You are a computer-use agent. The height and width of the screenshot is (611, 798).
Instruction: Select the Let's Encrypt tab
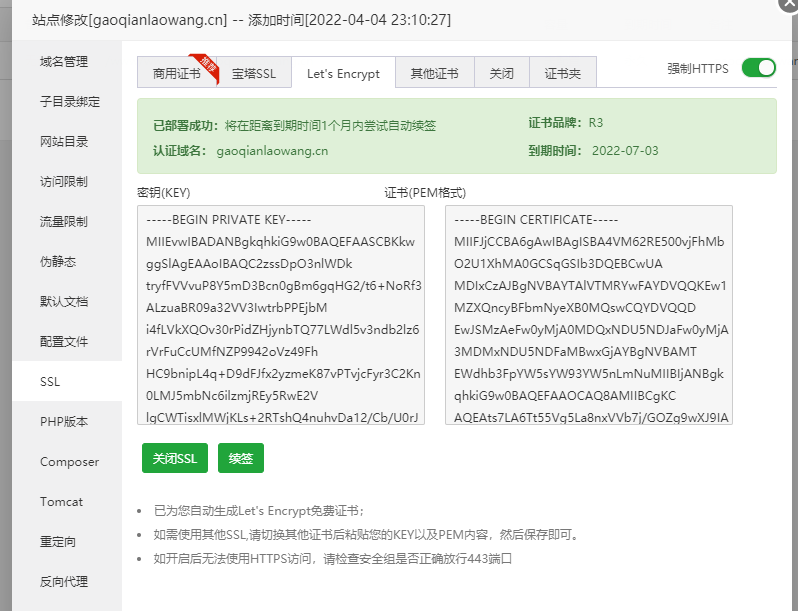click(x=344, y=73)
